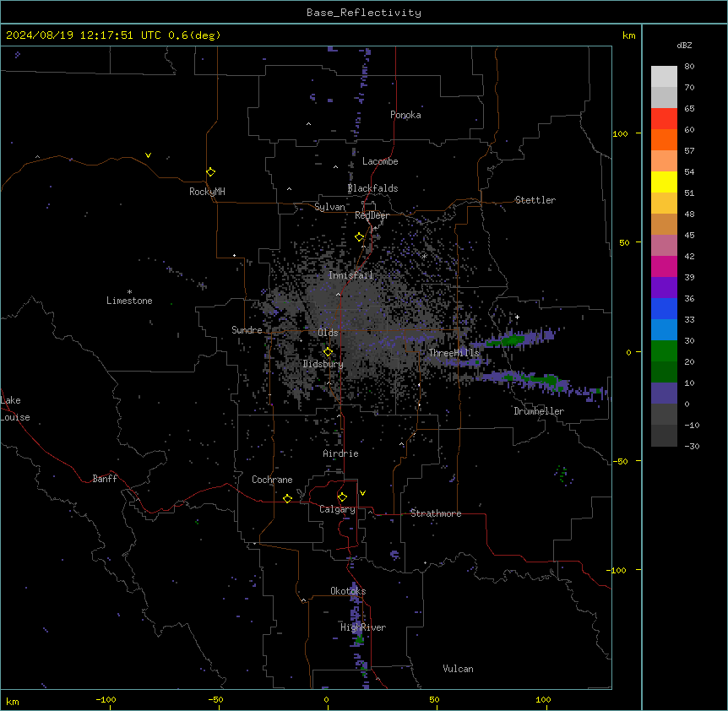This screenshot has width=728, height=711.
Task: Click the yellow diamond marker above RockyMH
Action: 211,172
